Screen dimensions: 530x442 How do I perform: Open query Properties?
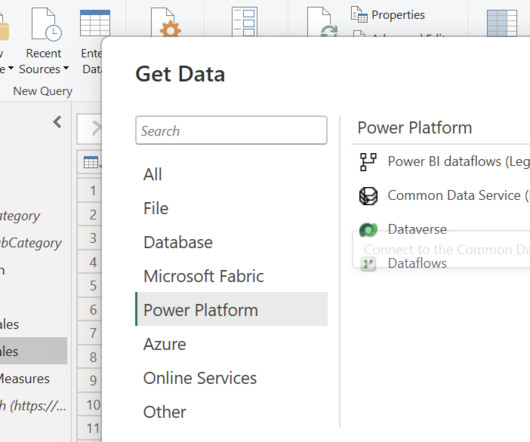[x=388, y=15]
